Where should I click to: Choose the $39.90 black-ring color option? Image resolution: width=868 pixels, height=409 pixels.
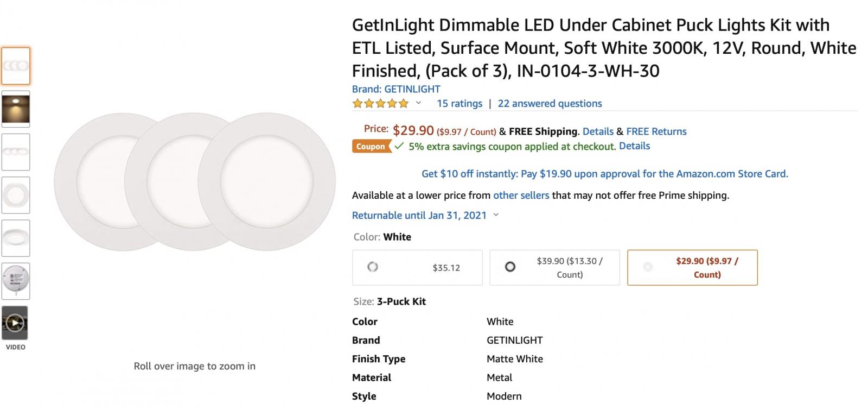point(554,267)
